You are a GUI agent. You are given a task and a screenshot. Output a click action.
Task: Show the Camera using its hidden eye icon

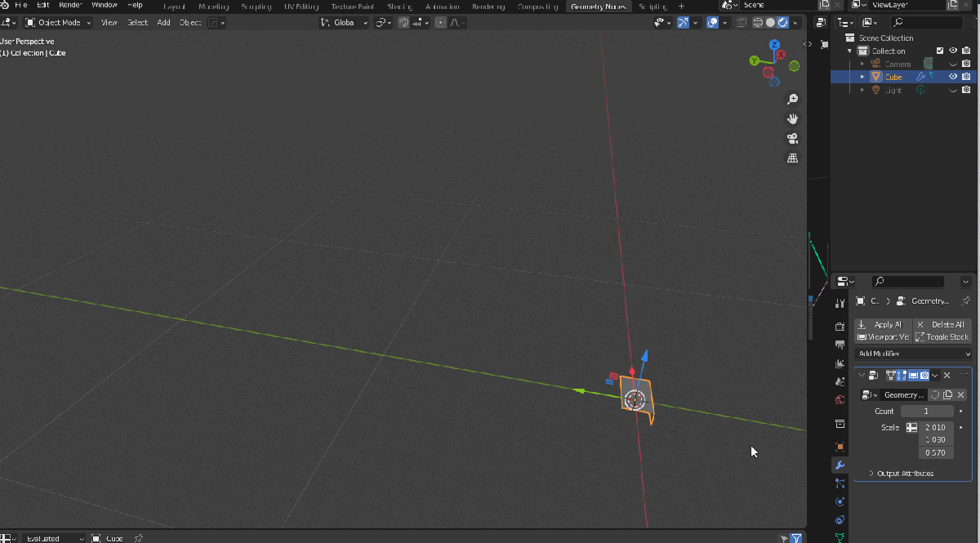[x=953, y=64]
